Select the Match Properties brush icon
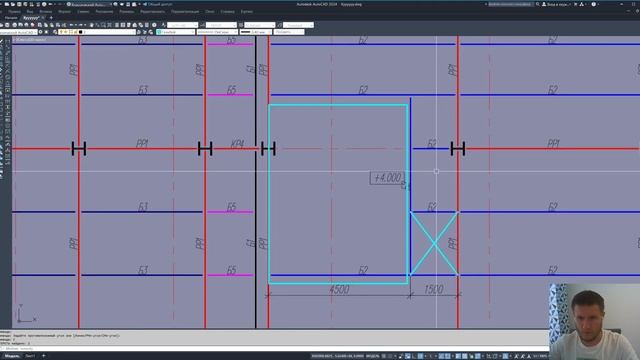The width and height of the screenshot is (640, 360). (x=58, y=25)
